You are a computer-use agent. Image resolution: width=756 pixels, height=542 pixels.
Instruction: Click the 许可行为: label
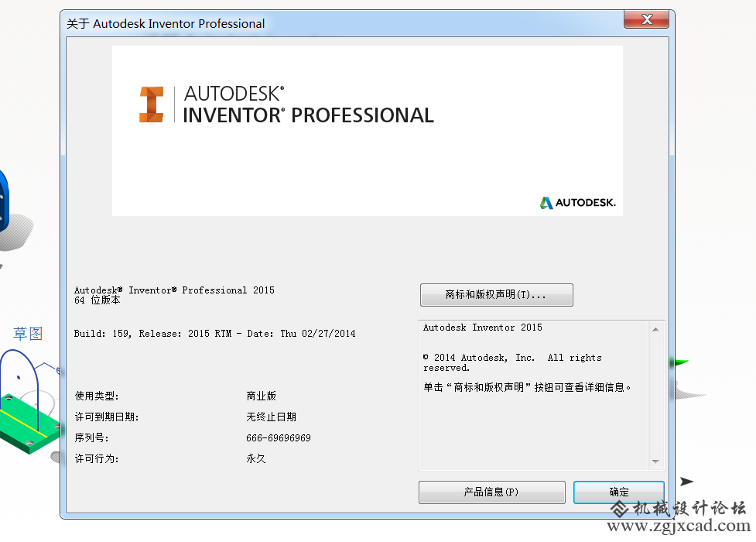point(97,458)
